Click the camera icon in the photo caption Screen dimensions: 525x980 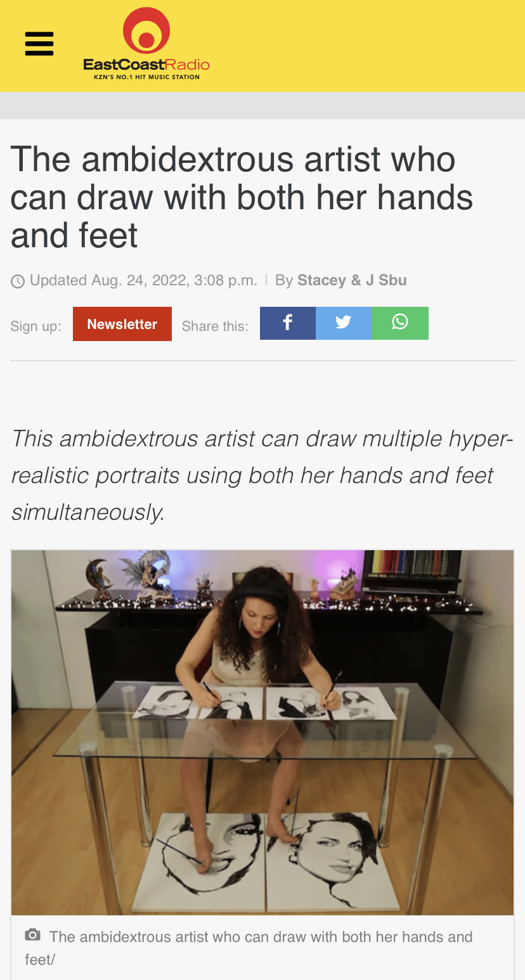pyautogui.click(x=33, y=935)
